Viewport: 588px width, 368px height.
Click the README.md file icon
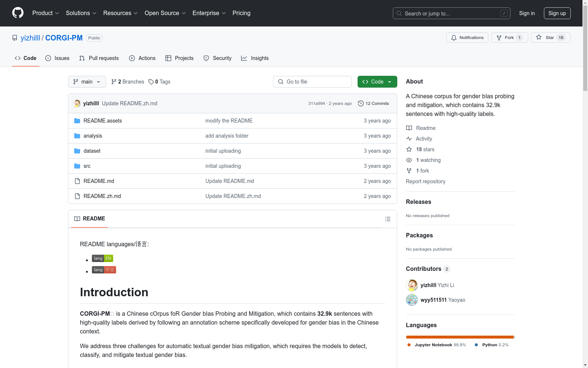tap(77, 181)
